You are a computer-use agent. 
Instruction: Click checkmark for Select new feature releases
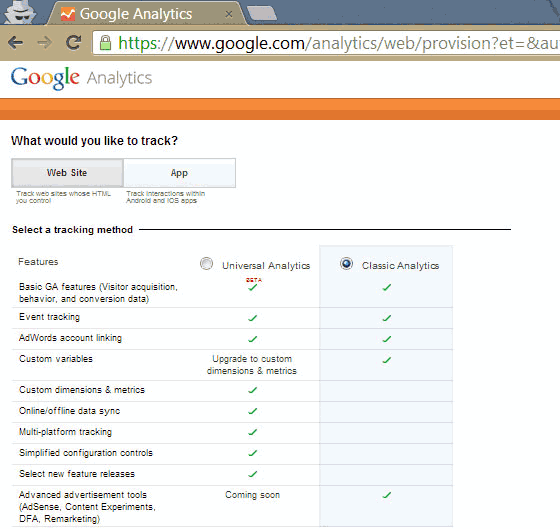coord(252,474)
